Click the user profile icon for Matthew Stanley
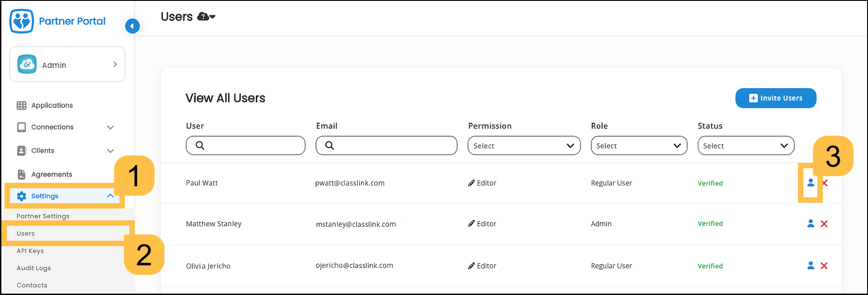 pos(811,224)
